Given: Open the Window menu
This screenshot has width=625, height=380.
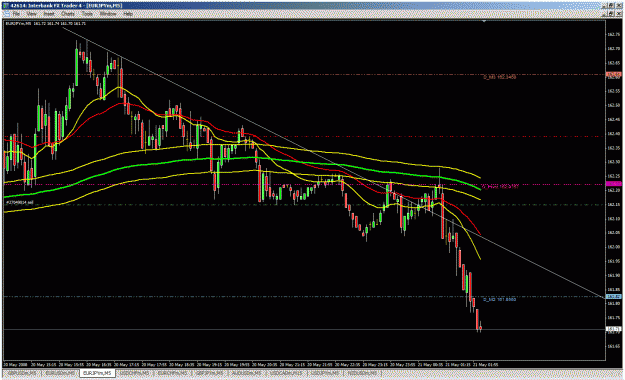Looking at the screenshot, I should [108, 14].
